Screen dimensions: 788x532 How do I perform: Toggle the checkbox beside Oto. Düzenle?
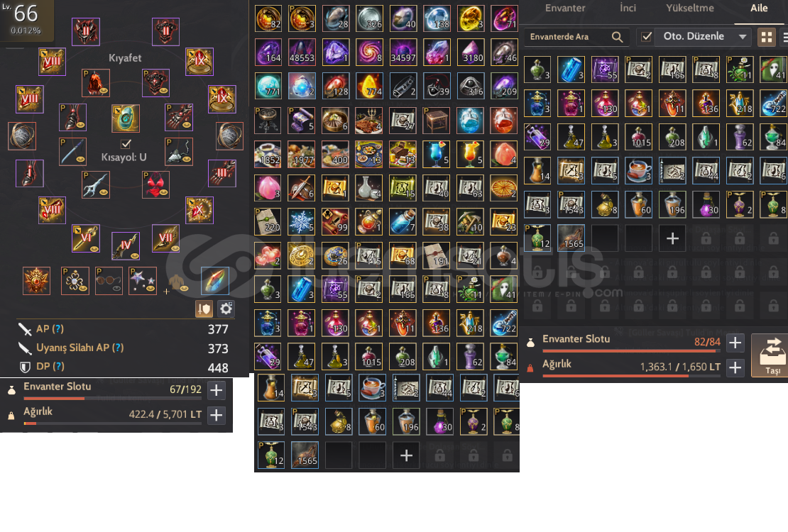[646, 37]
